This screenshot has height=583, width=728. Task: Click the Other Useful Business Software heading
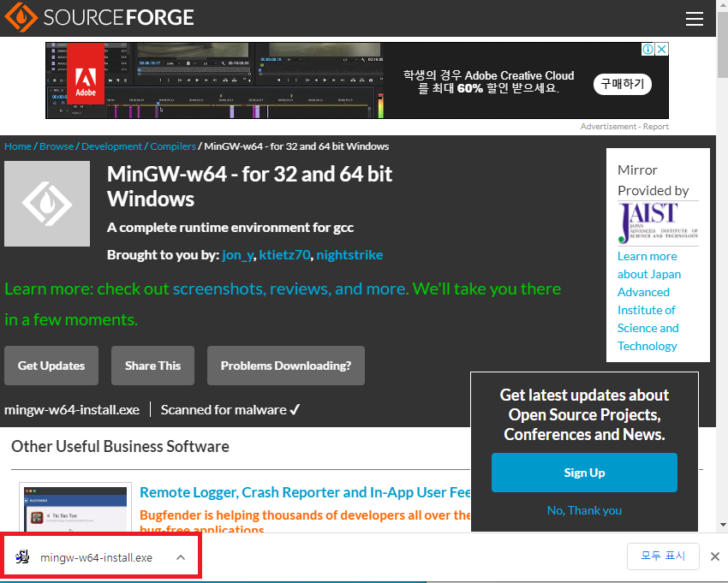[120, 447]
